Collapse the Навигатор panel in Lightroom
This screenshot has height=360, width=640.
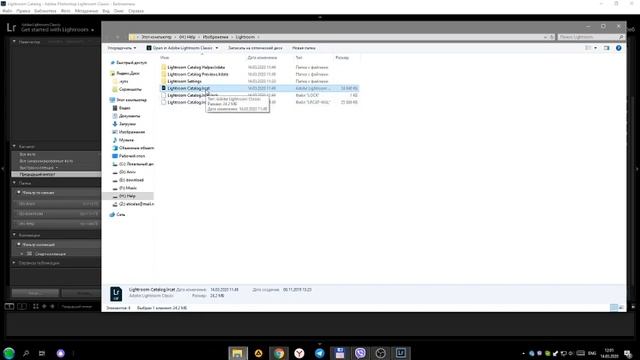click(14, 42)
